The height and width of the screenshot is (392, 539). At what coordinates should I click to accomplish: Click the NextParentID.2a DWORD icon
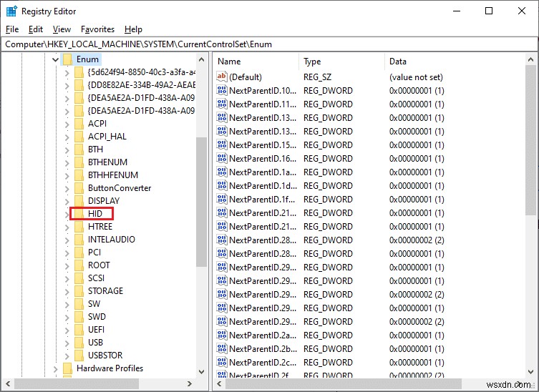222,335
